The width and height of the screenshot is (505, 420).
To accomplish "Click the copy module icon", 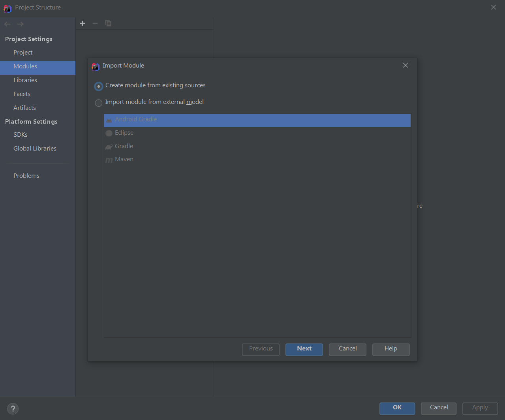I will [108, 23].
